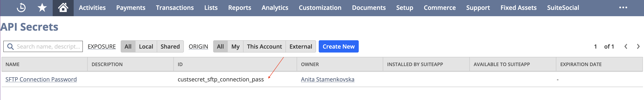Screen dimensions: 644x100
Task: Go to next page arrow
Action: coord(638,47)
